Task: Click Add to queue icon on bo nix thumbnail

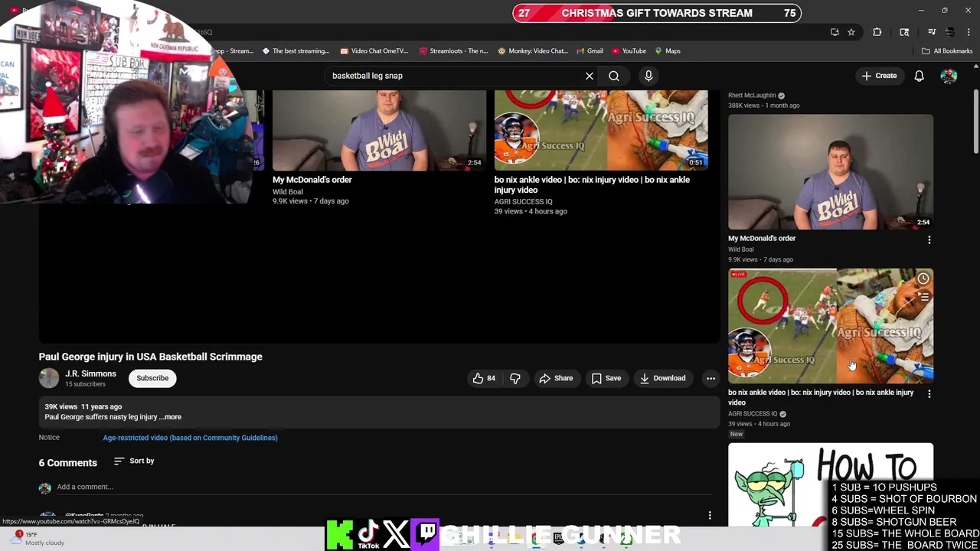Action: click(923, 297)
